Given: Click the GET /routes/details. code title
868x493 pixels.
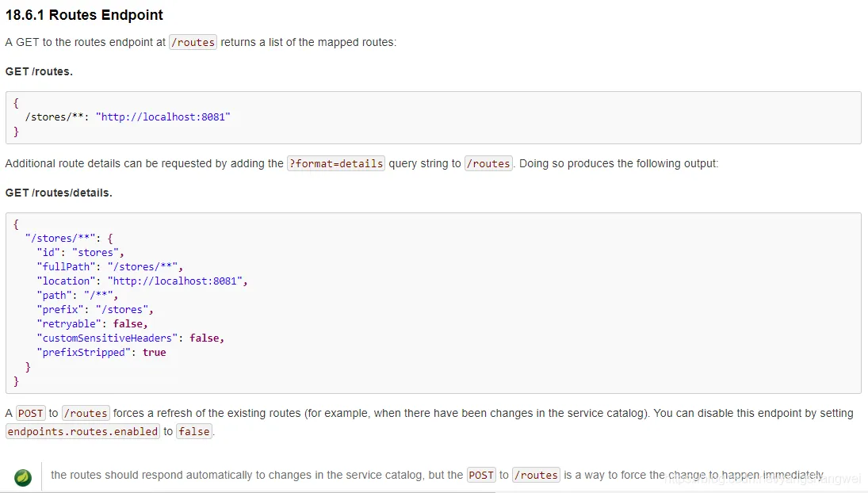Looking at the screenshot, I should tap(59, 193).
